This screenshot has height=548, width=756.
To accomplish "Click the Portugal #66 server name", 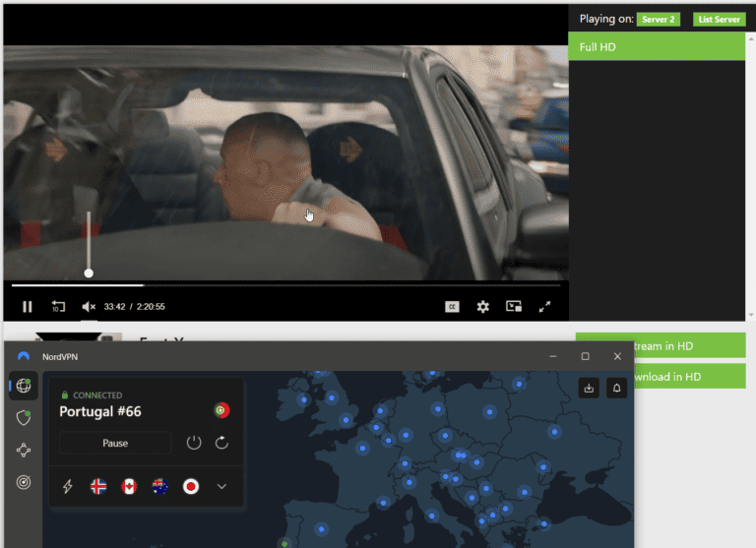I will (x=100, y=411).
